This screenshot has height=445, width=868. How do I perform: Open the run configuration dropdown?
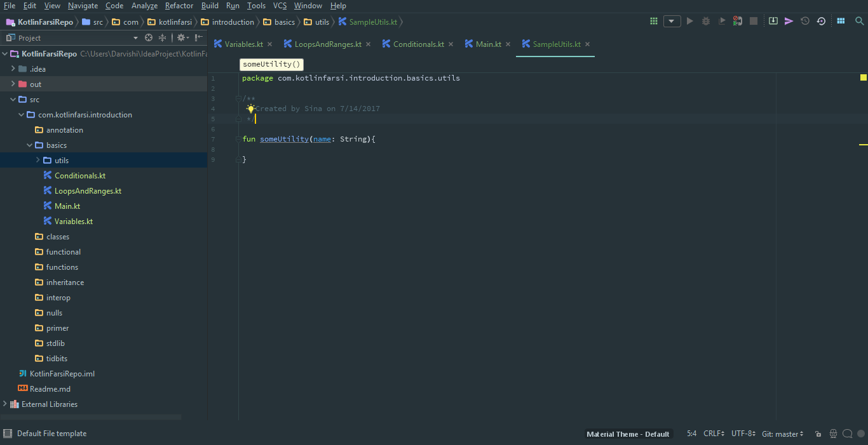click(x=672, y=21)
